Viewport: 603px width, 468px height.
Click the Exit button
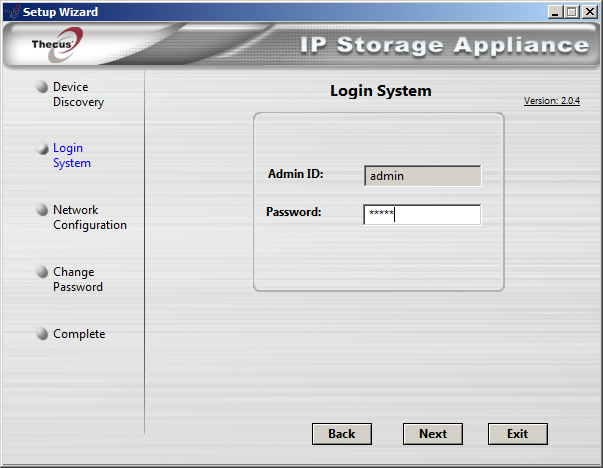pyautogui.click(x=518, y=434)
